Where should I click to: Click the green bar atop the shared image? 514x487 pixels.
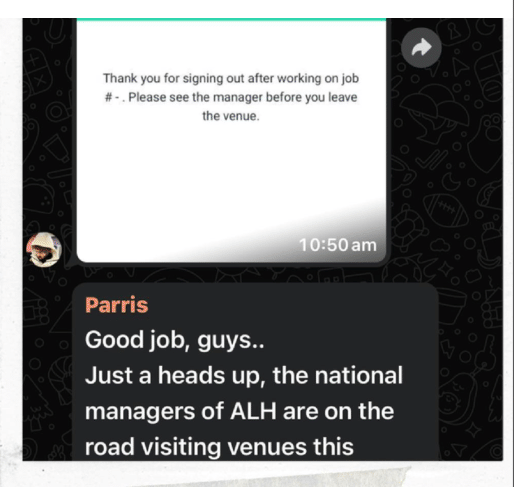click(x=231, y=20)
